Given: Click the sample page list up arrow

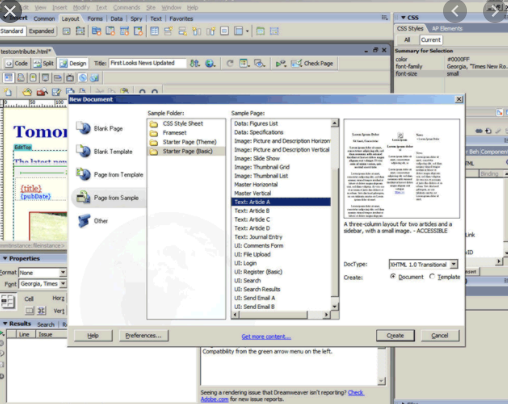Looking at the screenshot, I should [x=335, y=124].
